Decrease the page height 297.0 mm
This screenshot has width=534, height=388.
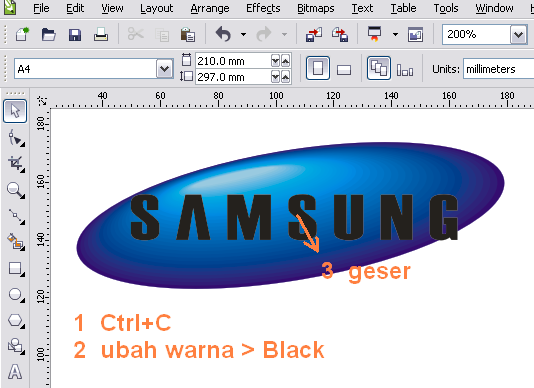[x=275, y=77]
